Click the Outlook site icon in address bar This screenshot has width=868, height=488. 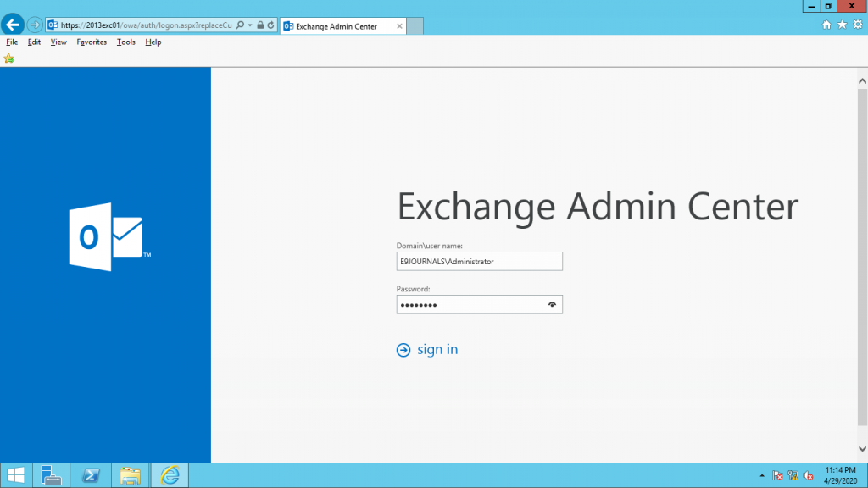coord(53,25)
